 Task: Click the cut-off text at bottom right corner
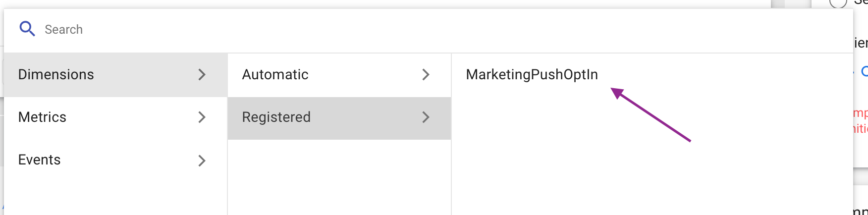(x=861, y=210)
